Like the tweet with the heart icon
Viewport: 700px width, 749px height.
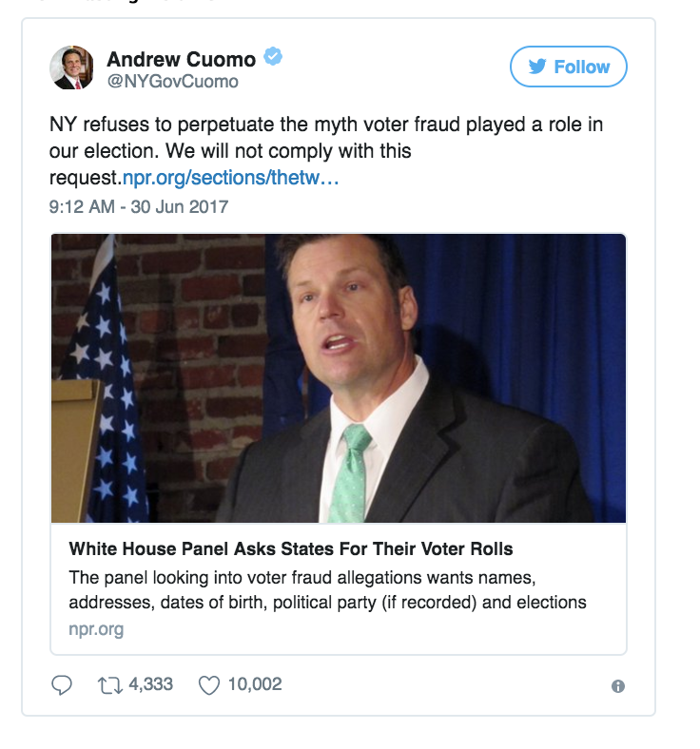point(208,684)
